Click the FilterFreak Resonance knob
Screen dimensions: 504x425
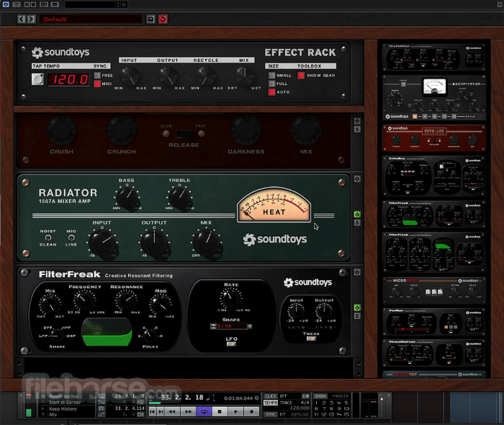[127, 300]
